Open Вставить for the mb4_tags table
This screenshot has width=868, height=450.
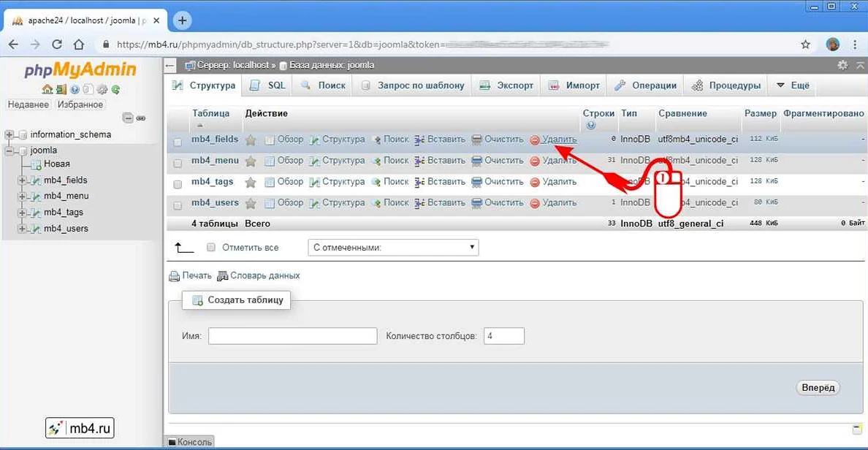tap(446, 181)
